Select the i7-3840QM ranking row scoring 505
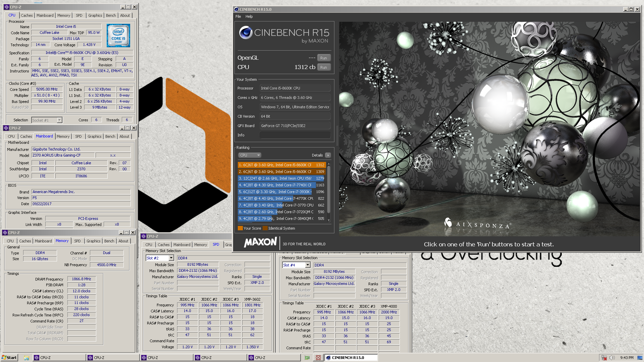The image size is (644, 362). pos(281,219)
